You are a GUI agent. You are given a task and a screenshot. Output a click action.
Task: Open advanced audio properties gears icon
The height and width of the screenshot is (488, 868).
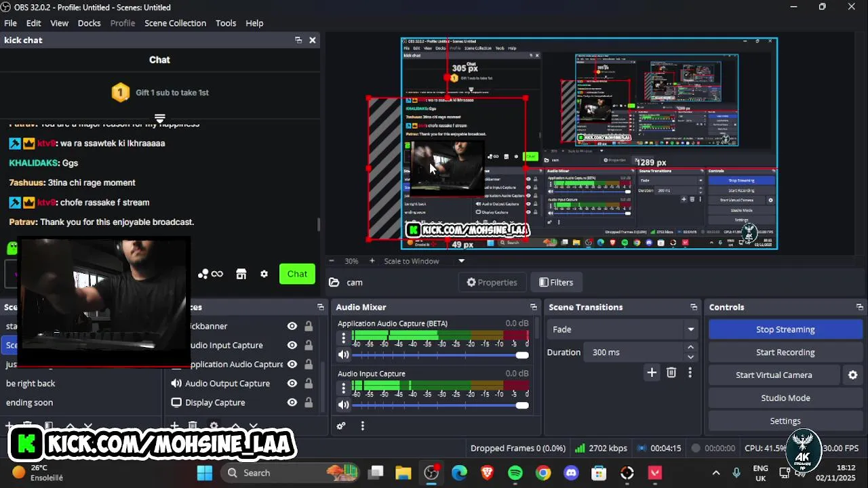click(341, 426)
